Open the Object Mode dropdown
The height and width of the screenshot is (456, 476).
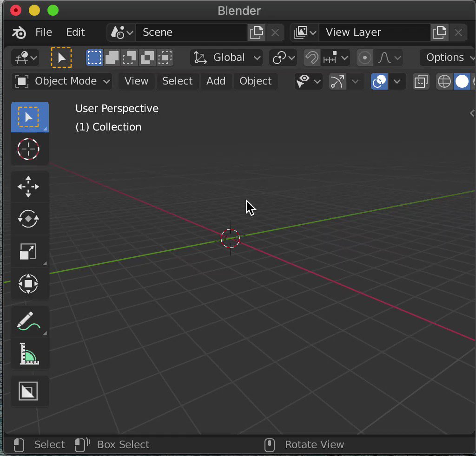coord(62,81)
